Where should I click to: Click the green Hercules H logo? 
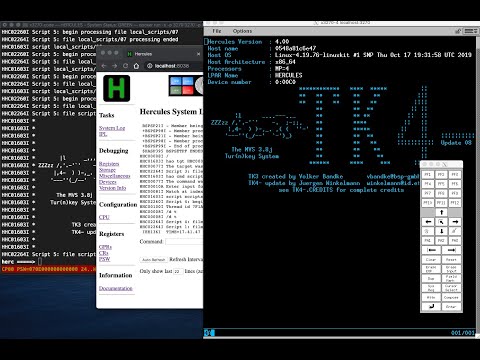(x=117, y=88)
